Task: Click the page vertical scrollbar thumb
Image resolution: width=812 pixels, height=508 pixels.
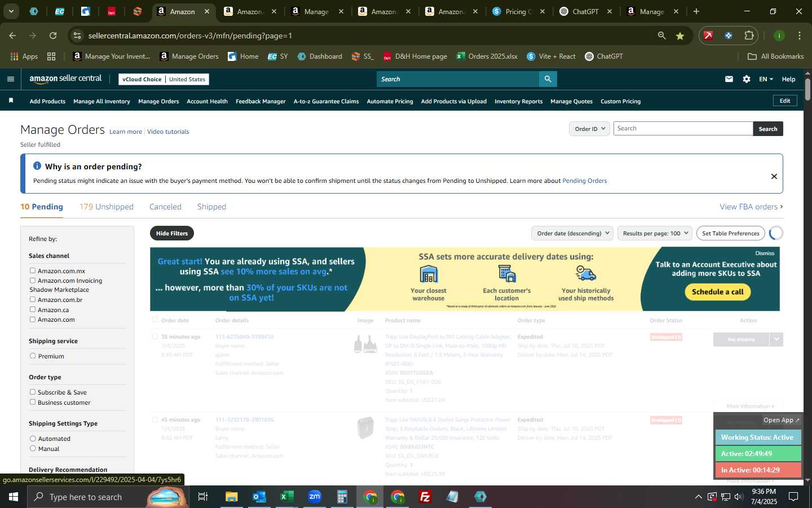Action: (807, 89)
